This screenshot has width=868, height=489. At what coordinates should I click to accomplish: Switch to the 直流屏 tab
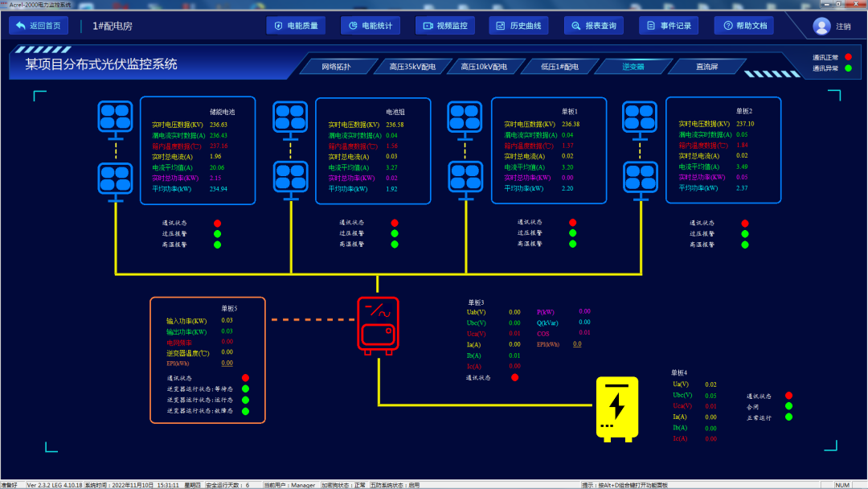click(706, 66)
